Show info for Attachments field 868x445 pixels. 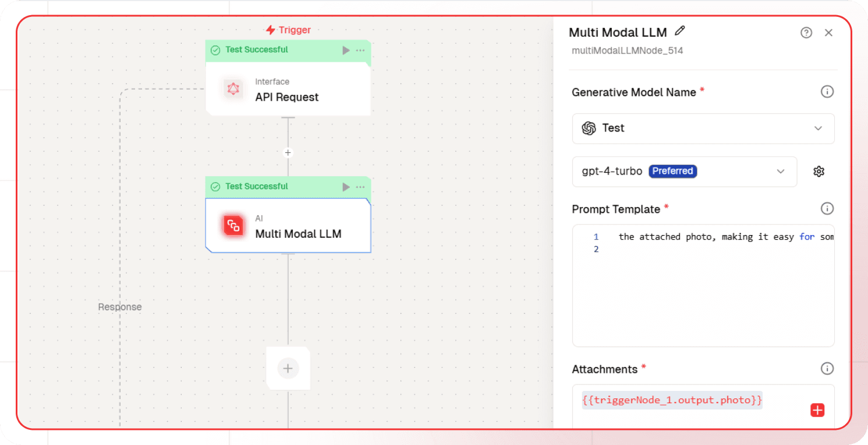point(827,368)
